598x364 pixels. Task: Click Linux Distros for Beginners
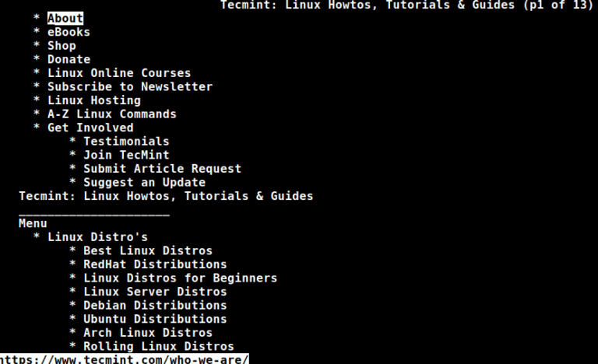tap(180, 278)
